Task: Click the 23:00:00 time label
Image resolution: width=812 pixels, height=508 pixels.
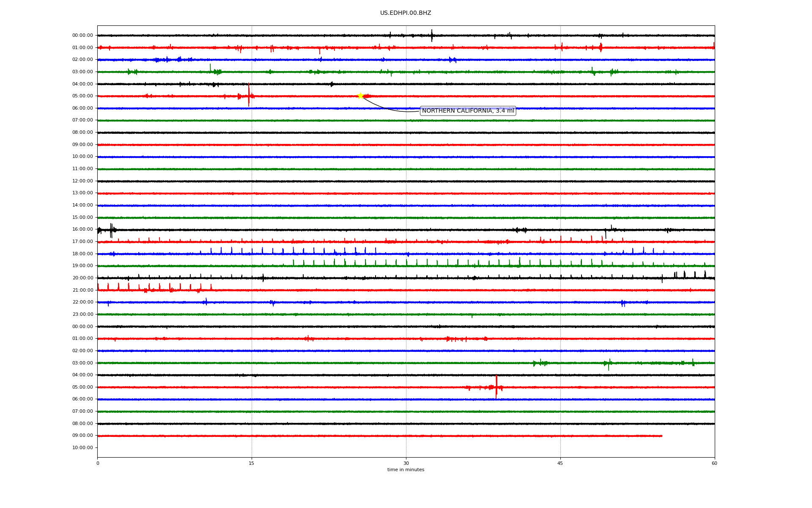Action: (82, 315)
